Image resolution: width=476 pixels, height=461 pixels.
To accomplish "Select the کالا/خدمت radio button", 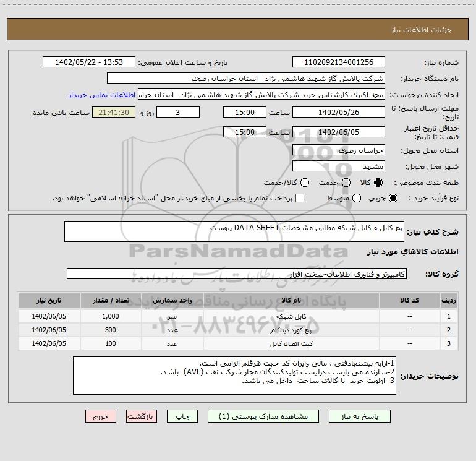I will (305, 183).
